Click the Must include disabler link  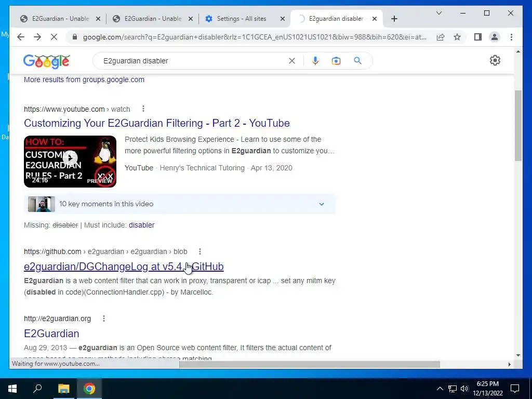tap(141, 225)
